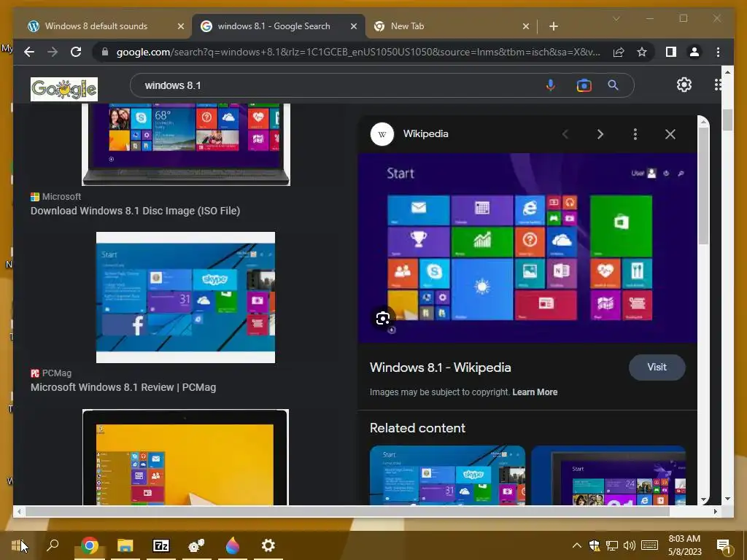Image resolution: width=747 pixels, height=560 pixels.
Task: Click preview panel scroll down arrow
Action: (x=703, y=499)
